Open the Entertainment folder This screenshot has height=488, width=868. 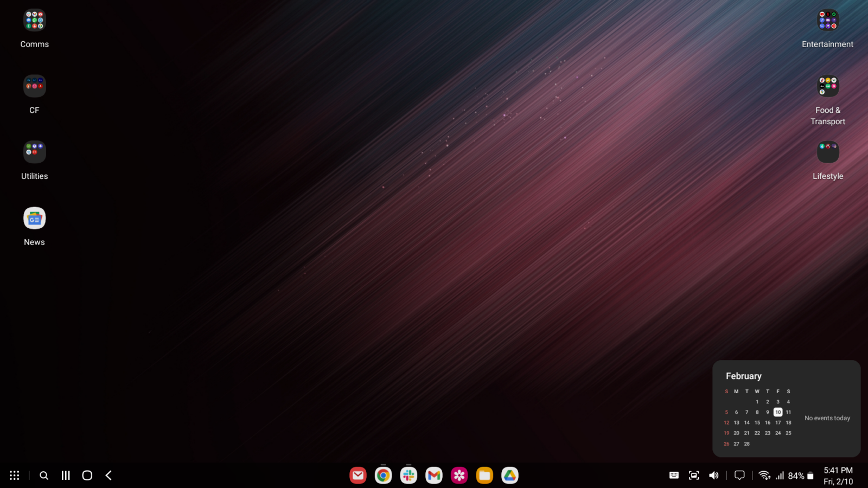click(x=827, y=20)
